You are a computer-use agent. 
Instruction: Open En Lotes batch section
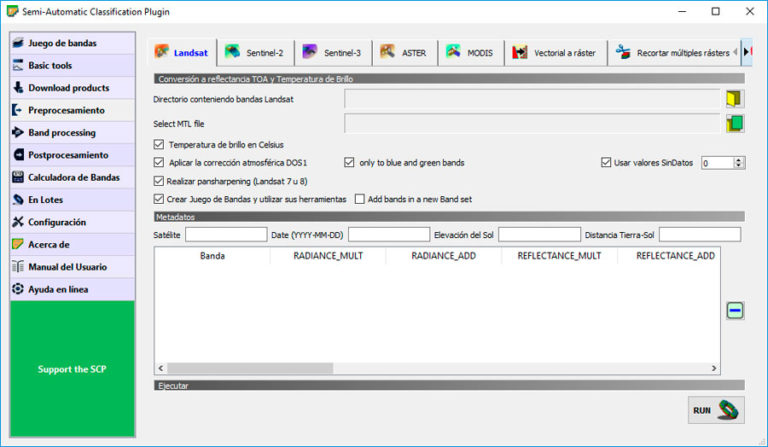(x=72, y=200)
